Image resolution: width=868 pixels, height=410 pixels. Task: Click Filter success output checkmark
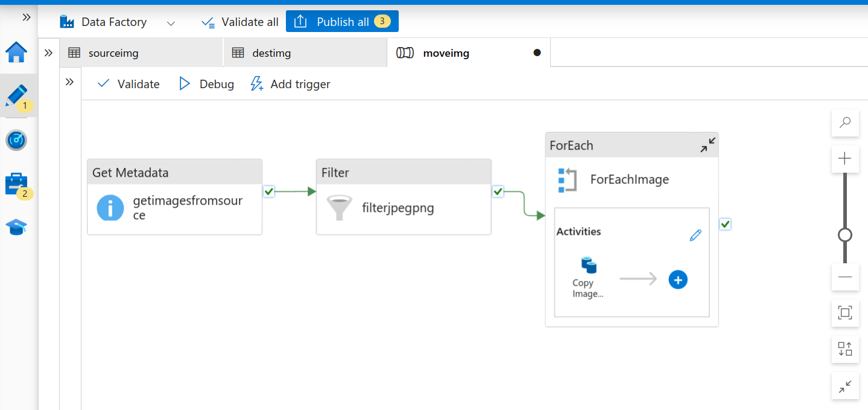[x=498, y=191]
